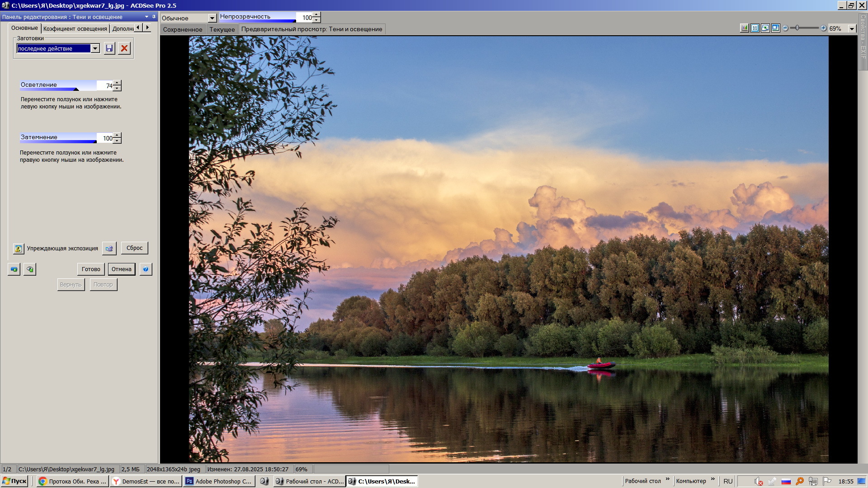Click the 1:1 actual size icon

[755, 28]
